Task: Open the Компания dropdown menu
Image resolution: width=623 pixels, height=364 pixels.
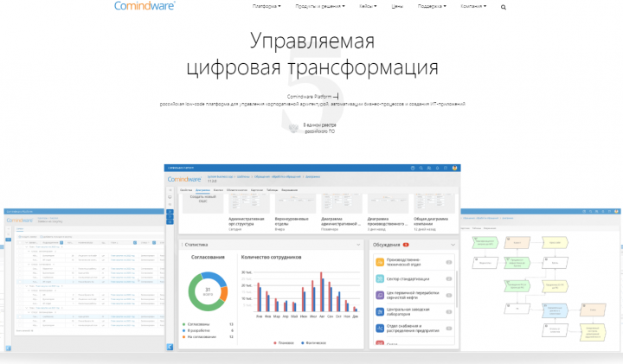Action: click(473, 6)
